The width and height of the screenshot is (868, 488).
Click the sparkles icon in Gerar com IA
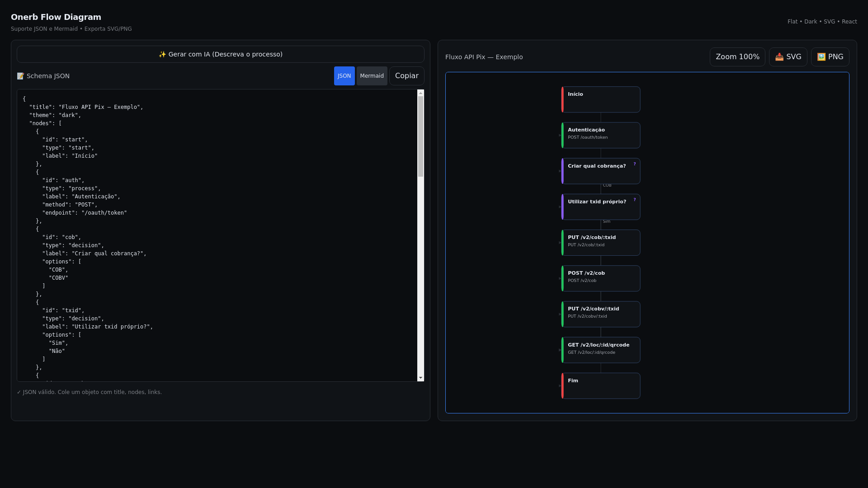162,54
